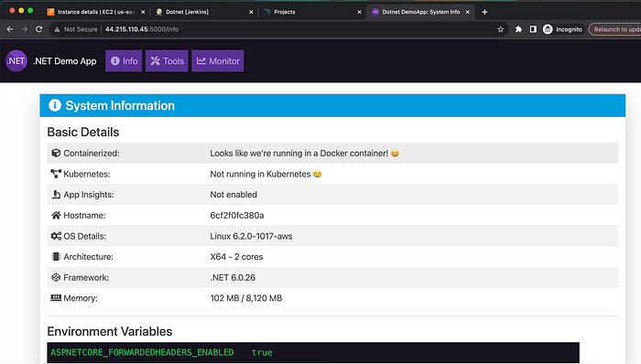Click the Docker container message text
The width and height of the screenshot is (641, 364).
[305, 153]
